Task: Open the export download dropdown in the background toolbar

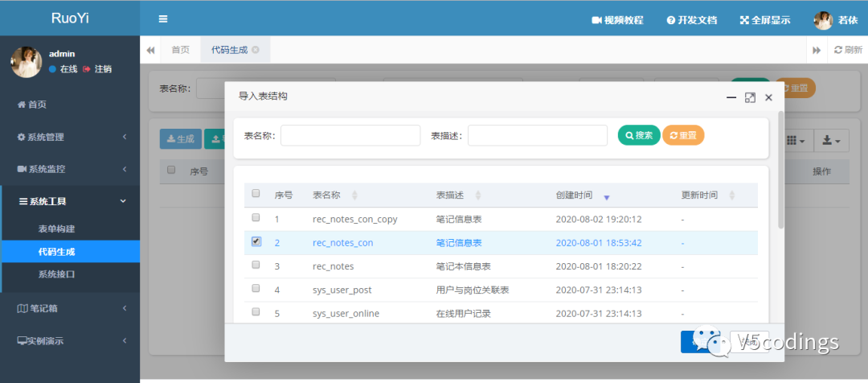Action: coord(831,141)
